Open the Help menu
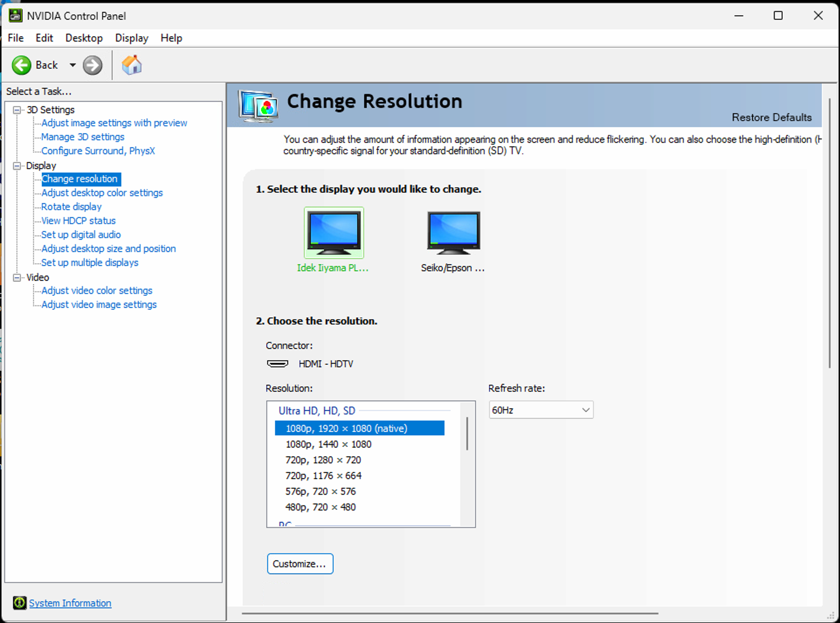This screenshot has height=623, width=840. [171, 38]
